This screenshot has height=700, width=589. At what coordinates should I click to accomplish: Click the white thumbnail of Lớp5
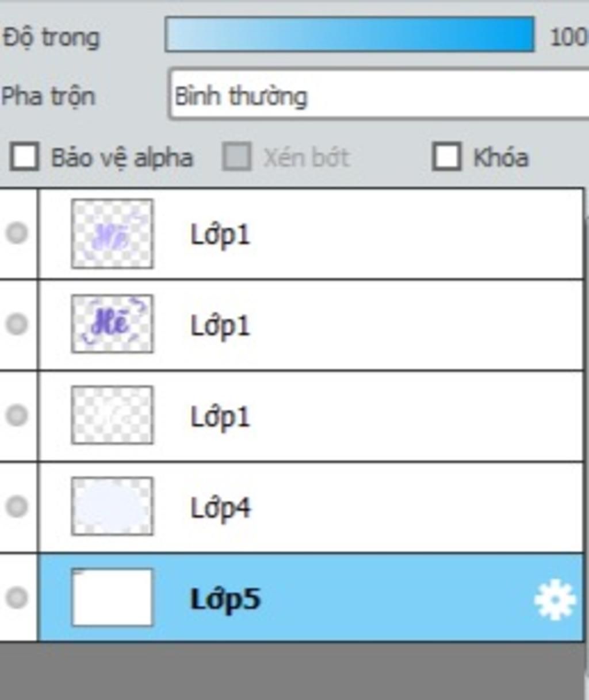pyautogui.click(x=112, y=597)
